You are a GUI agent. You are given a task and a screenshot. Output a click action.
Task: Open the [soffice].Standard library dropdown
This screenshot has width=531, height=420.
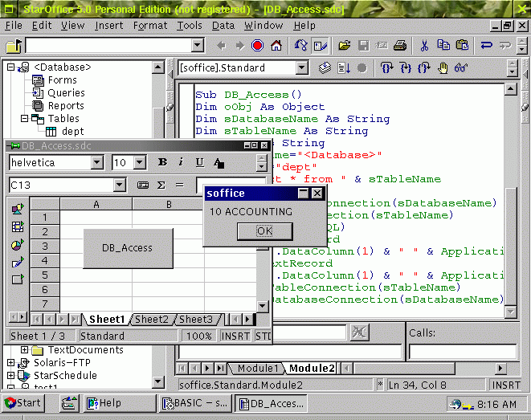coord(301,68)
